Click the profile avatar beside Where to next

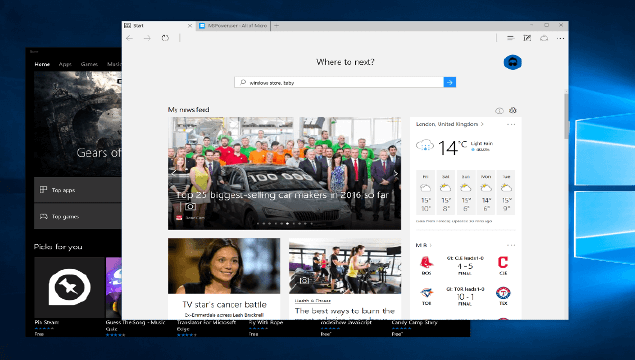pos(512,62)
